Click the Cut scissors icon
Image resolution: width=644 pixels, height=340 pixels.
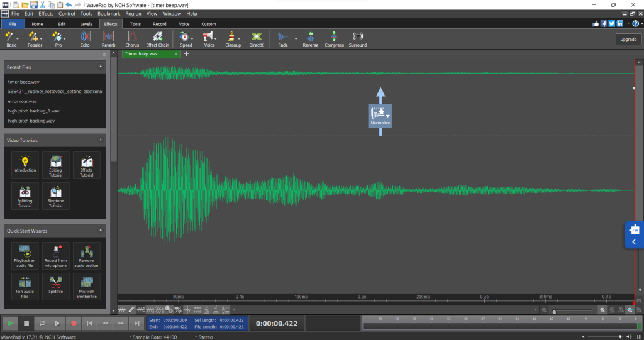[43, 5]
